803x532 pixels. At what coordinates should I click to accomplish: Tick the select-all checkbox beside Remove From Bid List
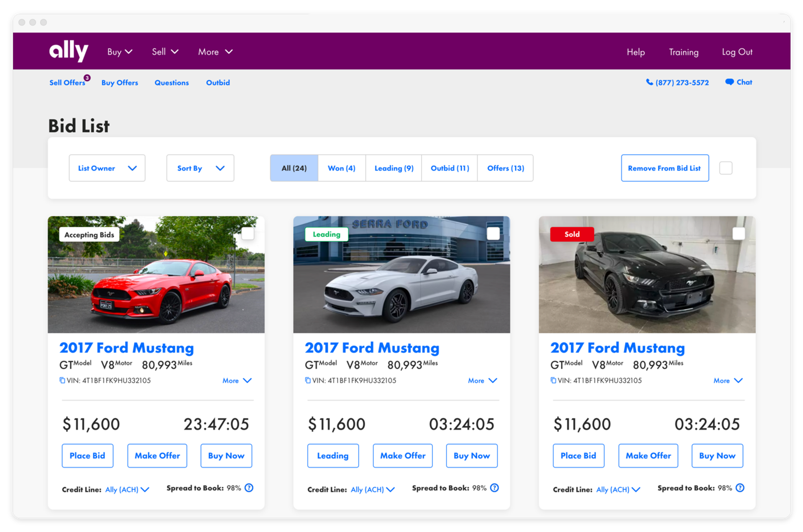pos(726,168)
